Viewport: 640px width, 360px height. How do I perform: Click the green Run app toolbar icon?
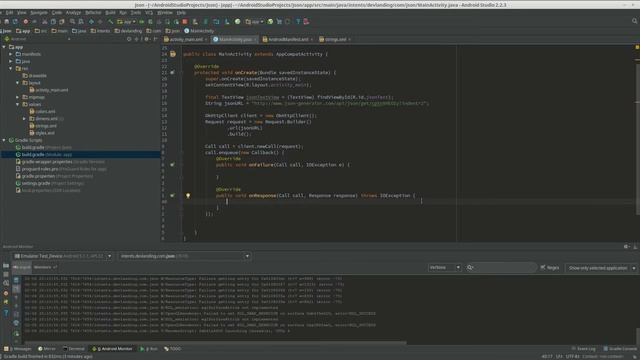142,21
